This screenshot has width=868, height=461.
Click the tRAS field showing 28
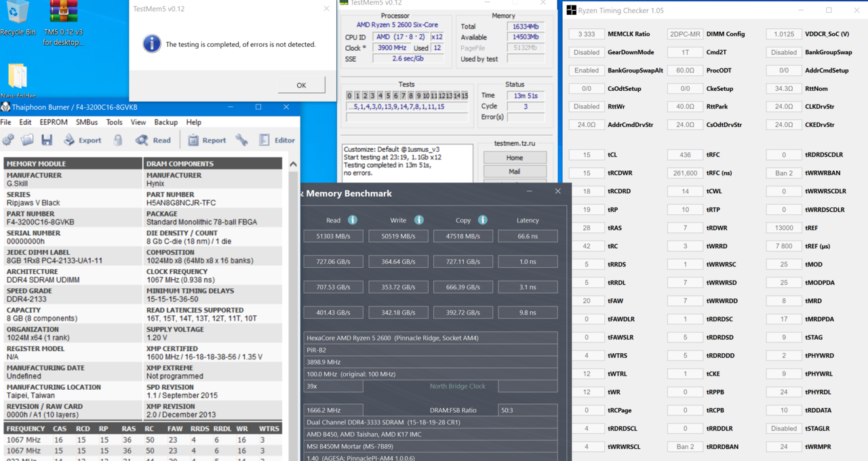587,228
